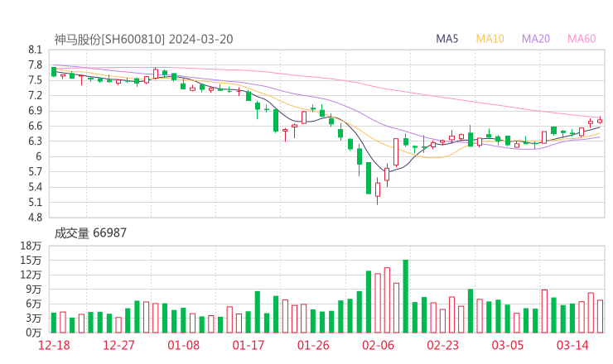
Task: Select the 01-08 date label
Action: [183, 345]
